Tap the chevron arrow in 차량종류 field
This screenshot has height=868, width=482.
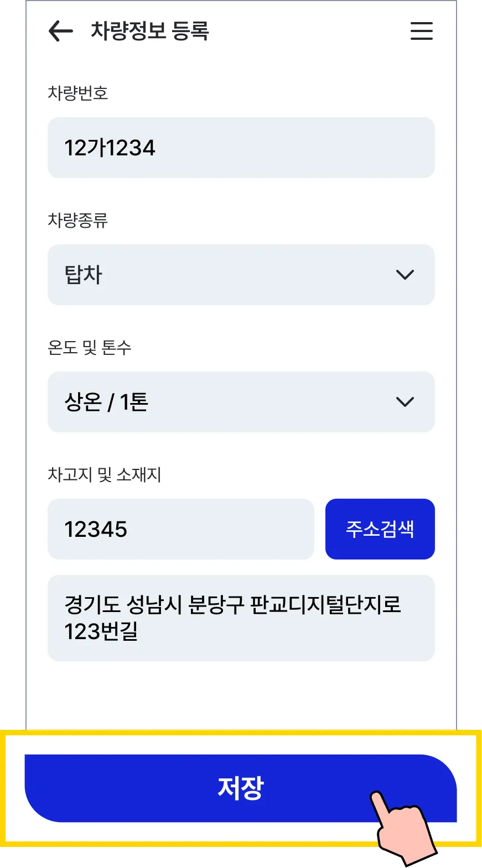click(x=405, y=275)
